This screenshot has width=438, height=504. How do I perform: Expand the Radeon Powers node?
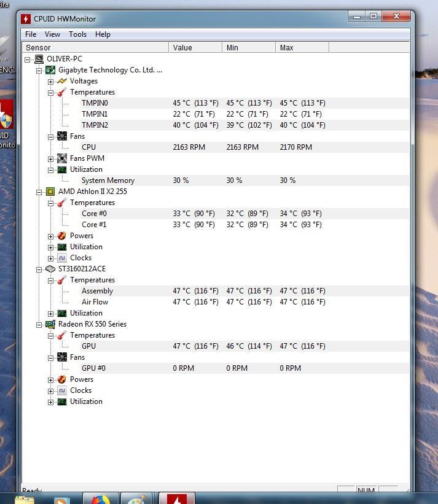(x=50, y=380)
